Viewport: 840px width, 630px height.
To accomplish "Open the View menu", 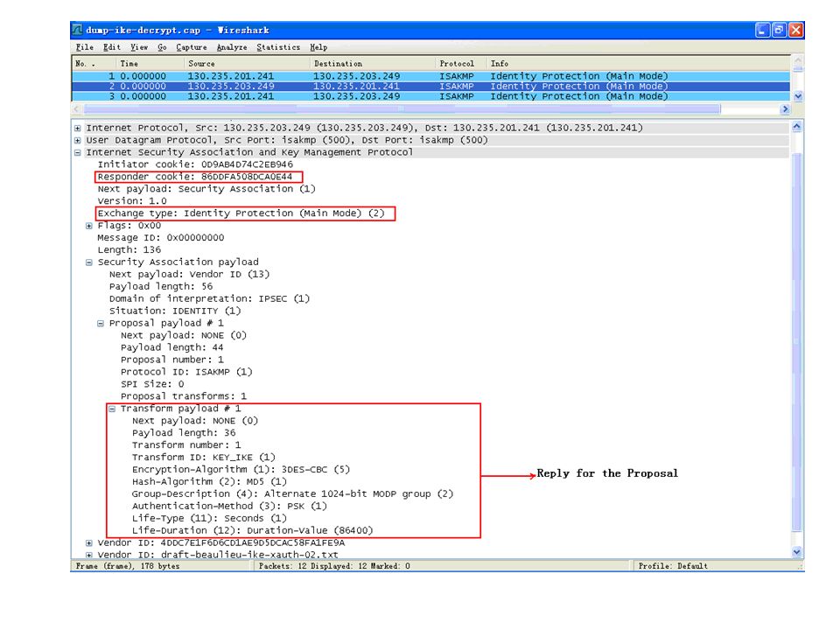I will 139,47.
